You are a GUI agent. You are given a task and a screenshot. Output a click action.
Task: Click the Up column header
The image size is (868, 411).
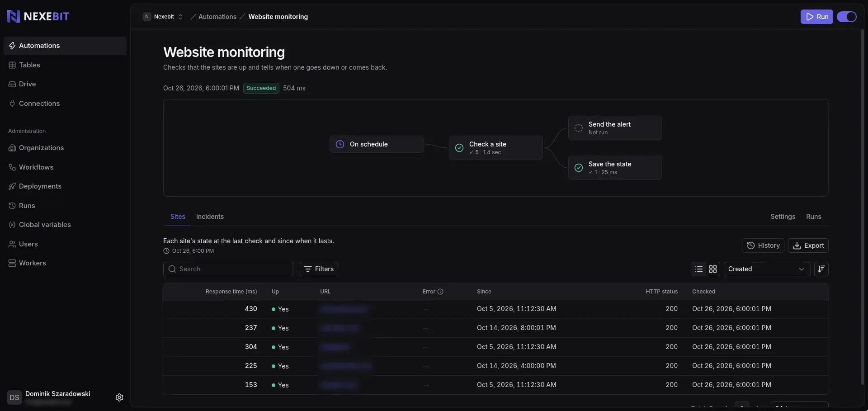(x=275, y=292)
